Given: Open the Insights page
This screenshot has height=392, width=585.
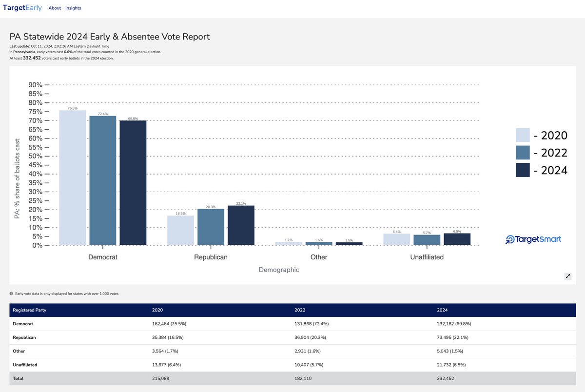Looking at the screenshot, I should (73, 8).
